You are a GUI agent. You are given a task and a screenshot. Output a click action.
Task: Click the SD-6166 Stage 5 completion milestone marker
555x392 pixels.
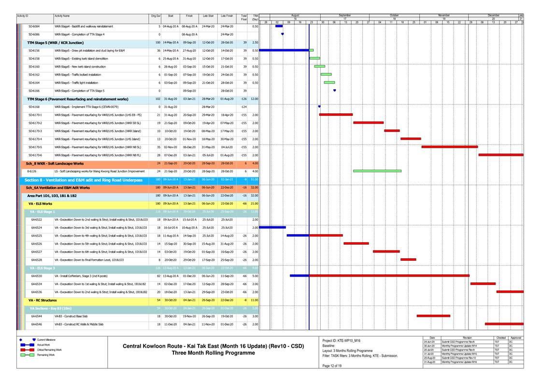334,90
